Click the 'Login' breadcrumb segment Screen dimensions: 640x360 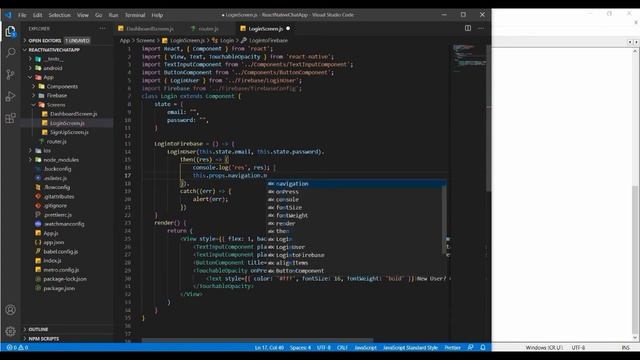227,40
